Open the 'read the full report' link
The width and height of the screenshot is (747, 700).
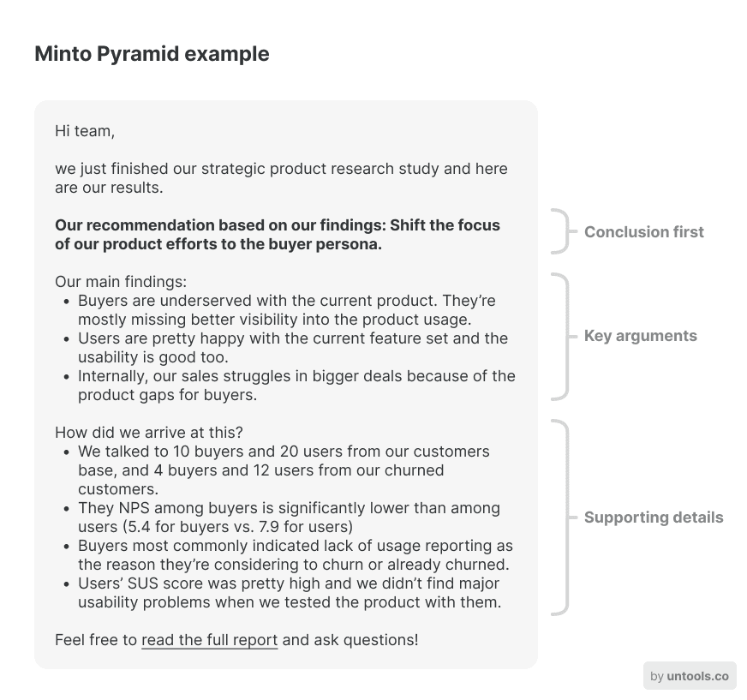209,640
